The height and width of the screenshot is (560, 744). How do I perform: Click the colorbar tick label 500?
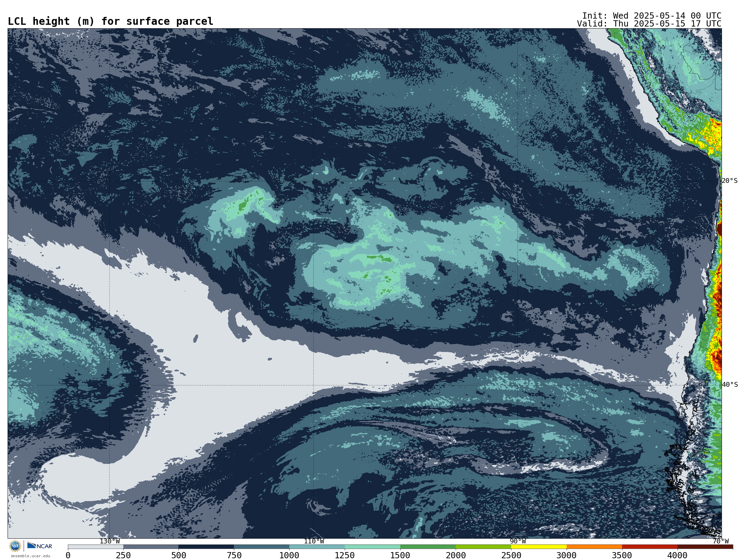tap(179, 556)
